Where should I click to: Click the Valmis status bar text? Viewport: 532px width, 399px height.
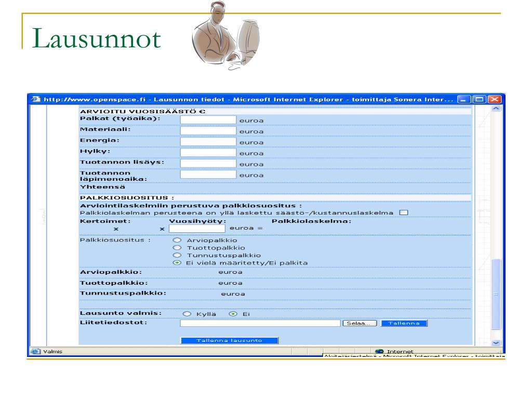pyautogui.click(x=52, y=352)
